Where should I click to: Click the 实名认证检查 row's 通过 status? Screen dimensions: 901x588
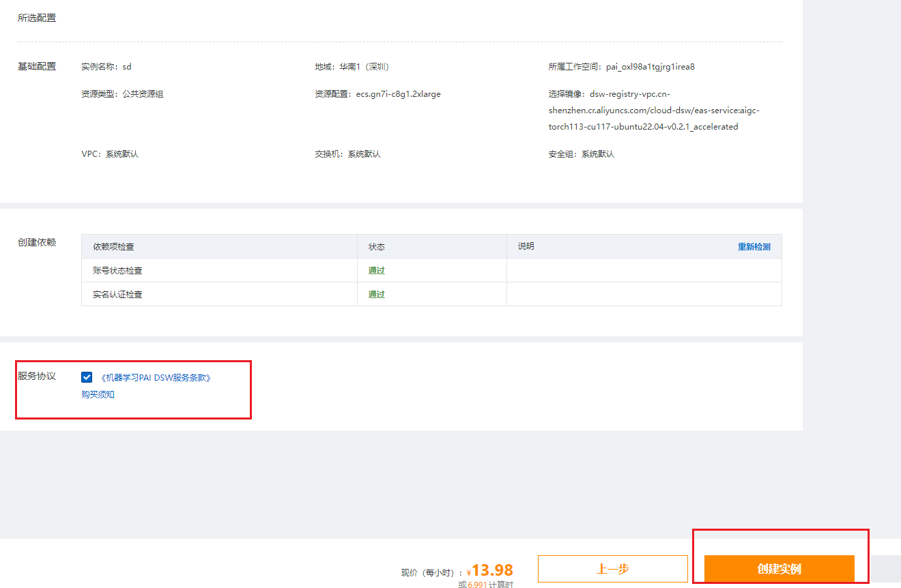click(x=376, y=295)
